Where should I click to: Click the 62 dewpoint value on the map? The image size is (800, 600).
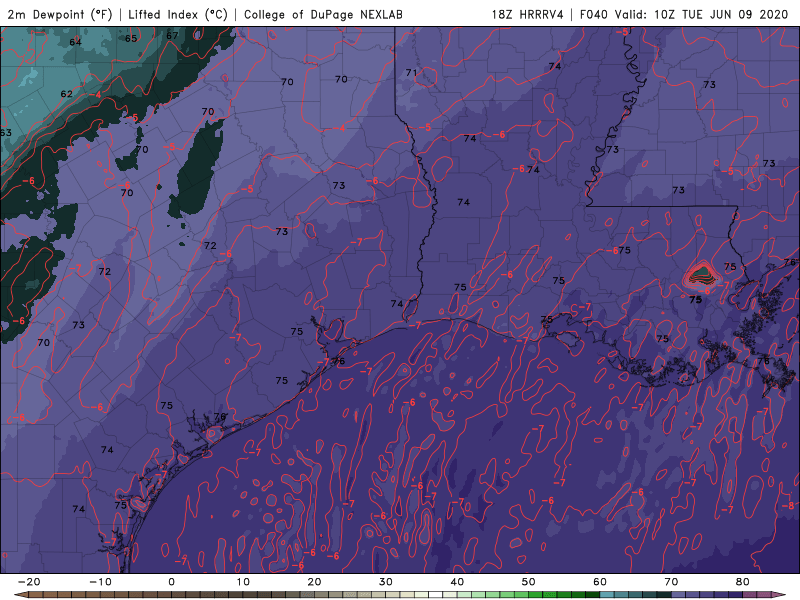click(x=67, y=94)
